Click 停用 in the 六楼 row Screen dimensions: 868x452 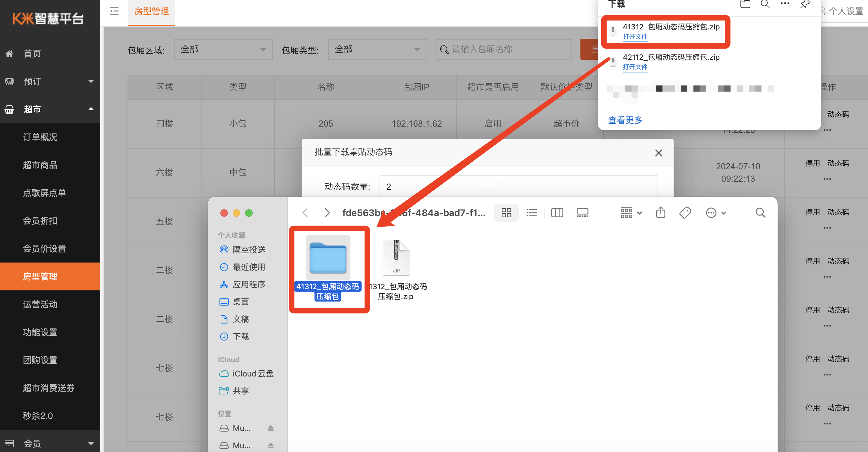[812, 163]
